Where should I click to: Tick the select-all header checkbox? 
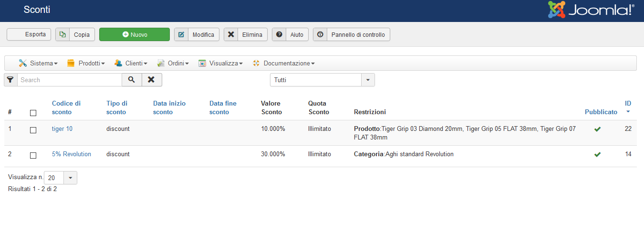[33, 113]
